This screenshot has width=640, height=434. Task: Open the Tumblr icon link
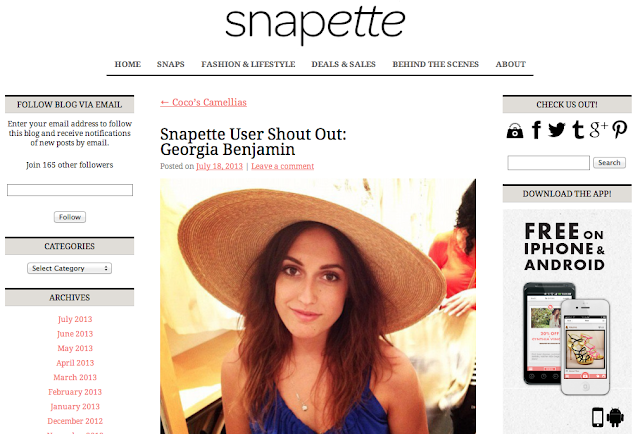pyautogui.click(x=578, y=130)
